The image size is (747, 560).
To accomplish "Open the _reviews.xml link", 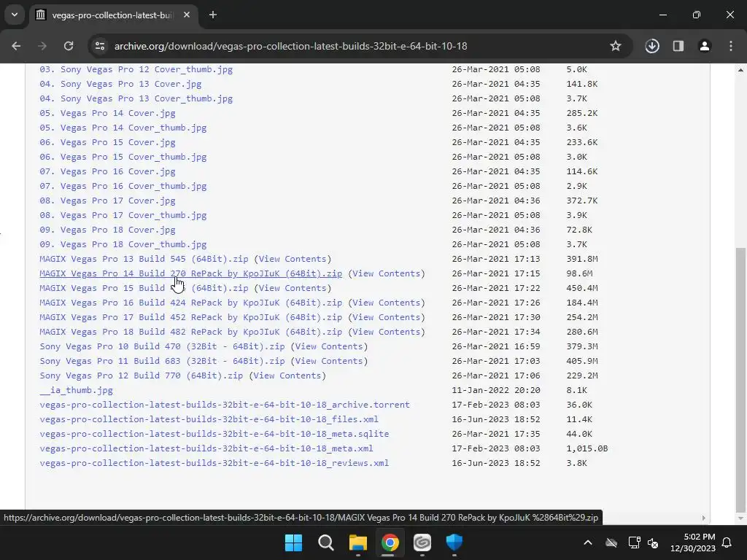I will pos(214,463).
